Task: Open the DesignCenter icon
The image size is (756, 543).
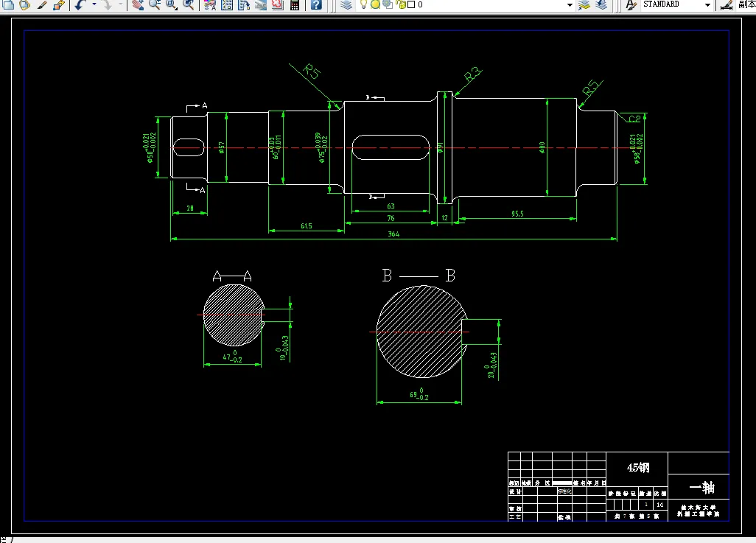Action: (227, 5)
